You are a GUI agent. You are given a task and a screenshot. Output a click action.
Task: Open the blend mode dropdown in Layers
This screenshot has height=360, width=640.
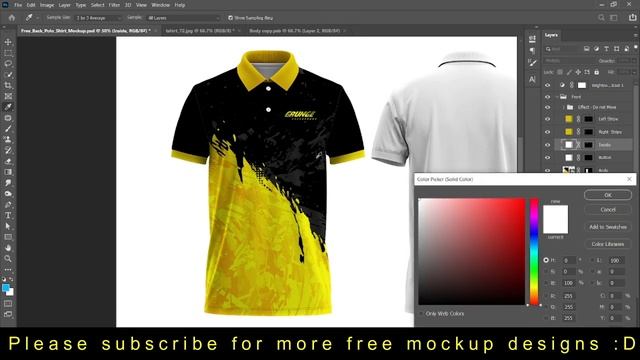[x=569, y=61]
